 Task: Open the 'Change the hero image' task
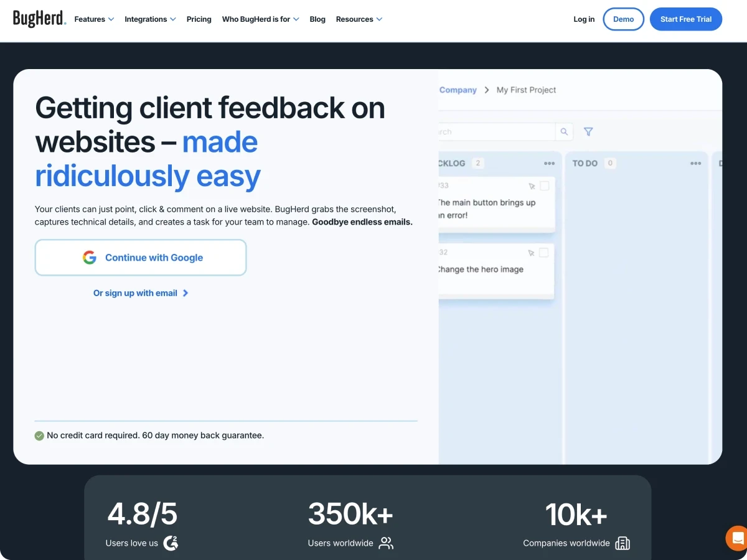pos(496,271)
